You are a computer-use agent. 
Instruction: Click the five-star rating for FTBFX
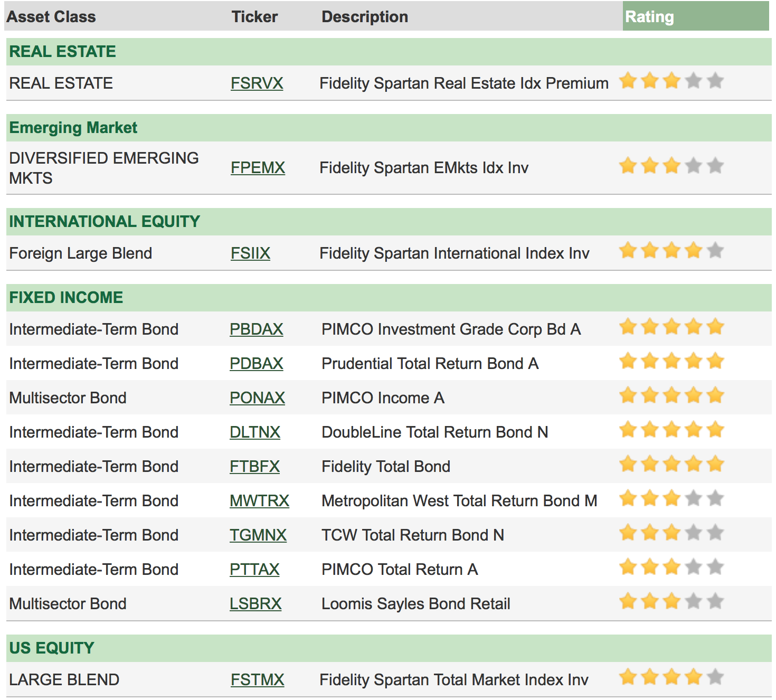[671, 464]
